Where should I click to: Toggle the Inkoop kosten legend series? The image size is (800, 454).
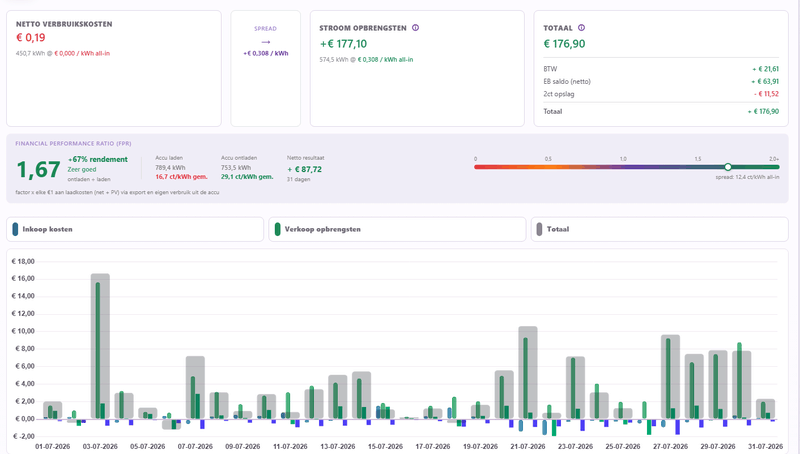click(x=135, y=229)
